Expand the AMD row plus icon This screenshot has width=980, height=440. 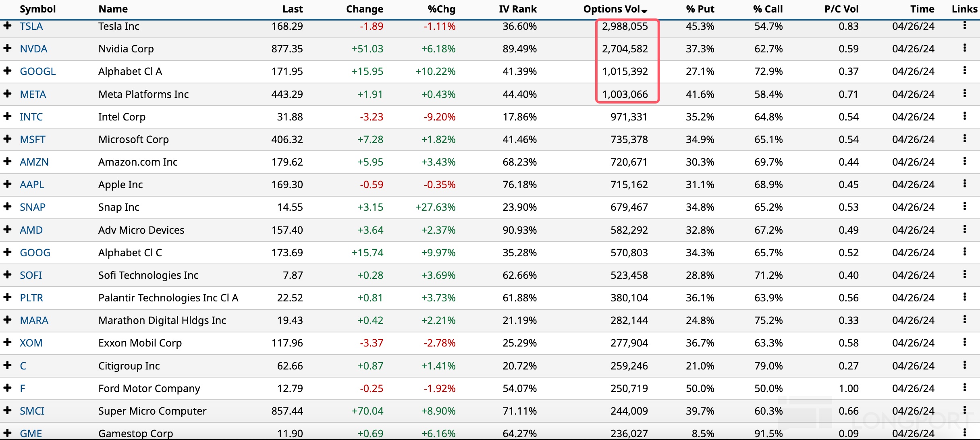(7, 230)
